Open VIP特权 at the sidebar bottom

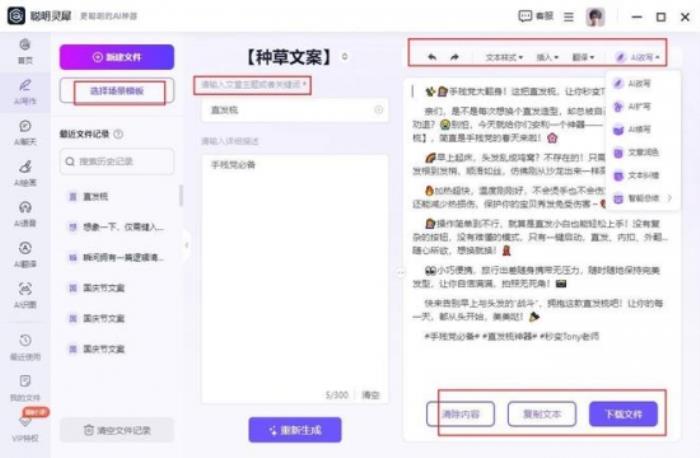click(25, 429)
